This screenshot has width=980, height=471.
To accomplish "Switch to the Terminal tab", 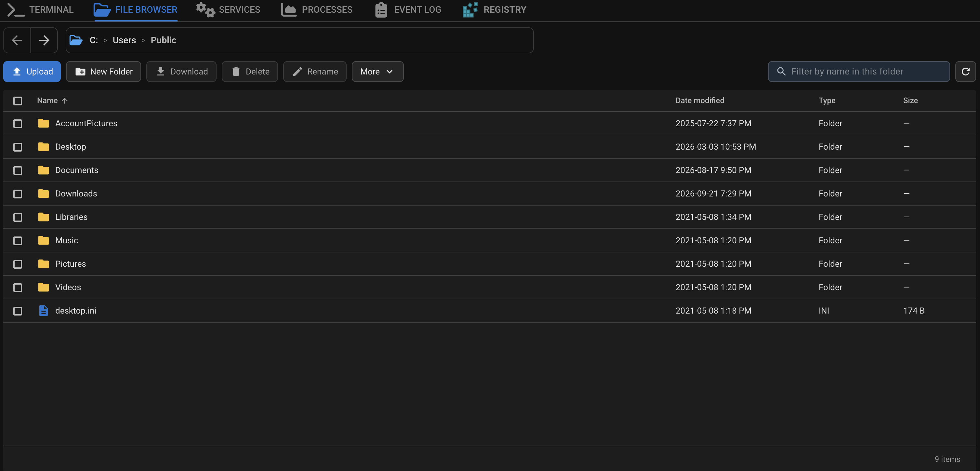I will point(40,10).
